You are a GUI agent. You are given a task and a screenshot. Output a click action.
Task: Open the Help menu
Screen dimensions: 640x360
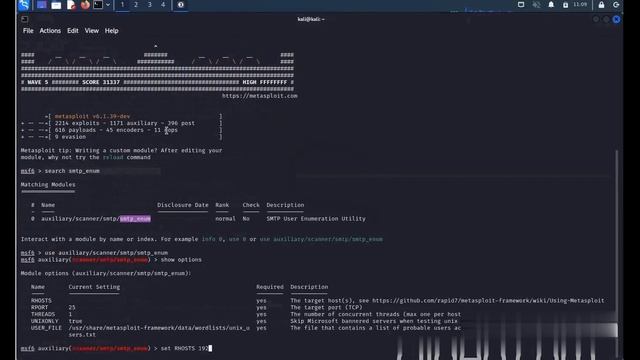(111, 31)
